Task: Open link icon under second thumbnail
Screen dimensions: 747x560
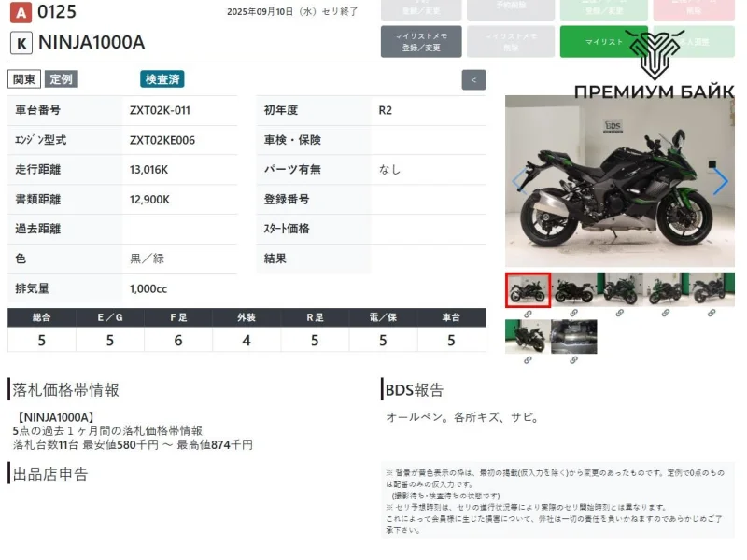Action: pos(573,314)
